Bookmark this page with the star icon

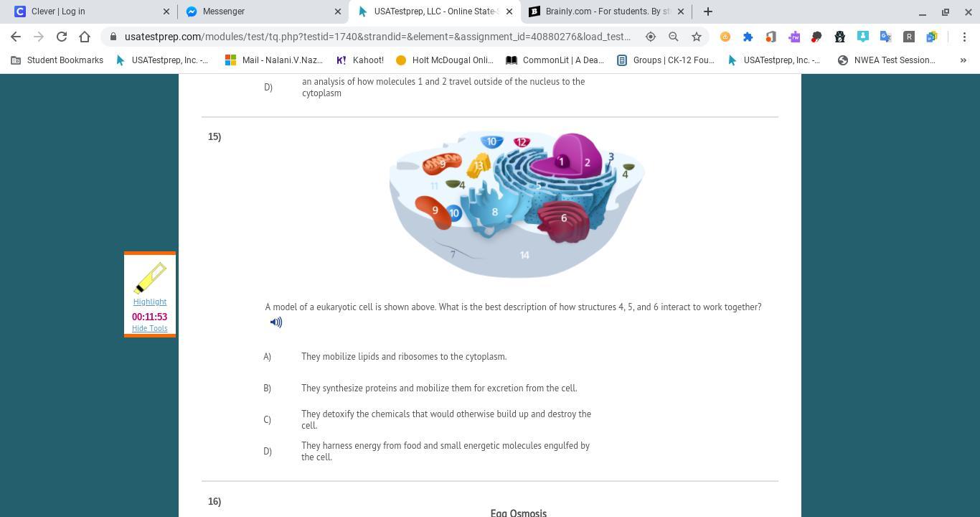[696, 37]
